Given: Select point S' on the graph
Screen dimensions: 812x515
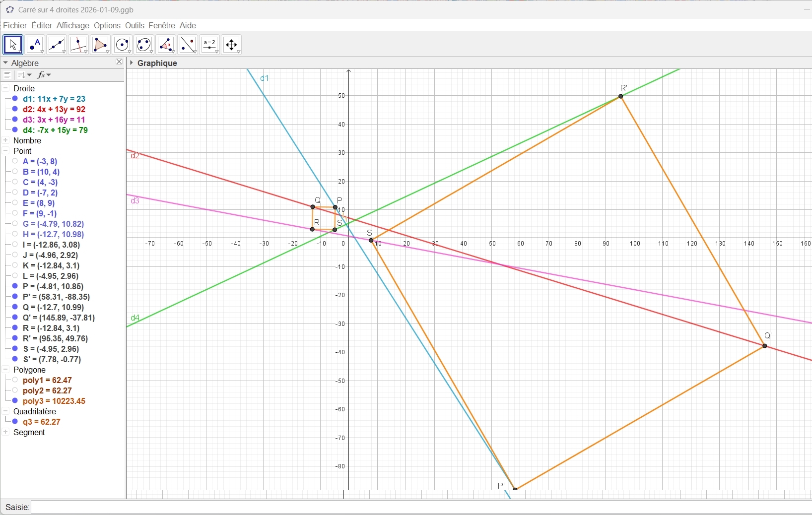Looking at the screenshot, I should click(372, 241).
